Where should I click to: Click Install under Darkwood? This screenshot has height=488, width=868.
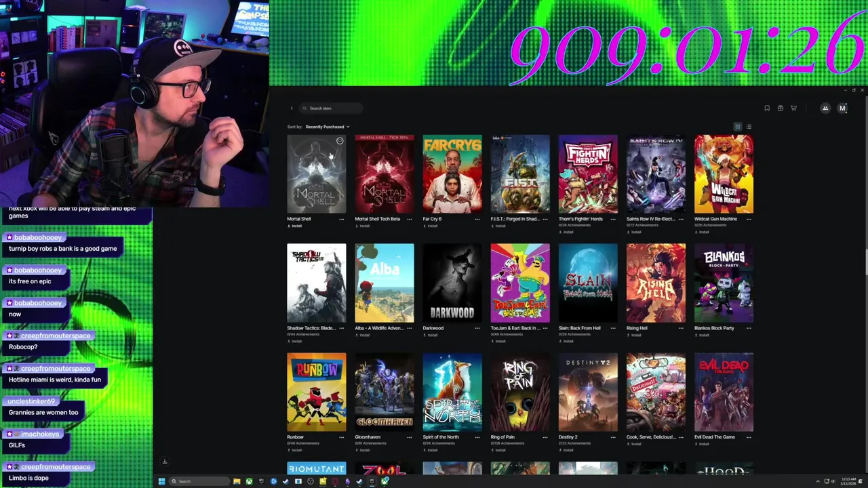click(431, 335)
